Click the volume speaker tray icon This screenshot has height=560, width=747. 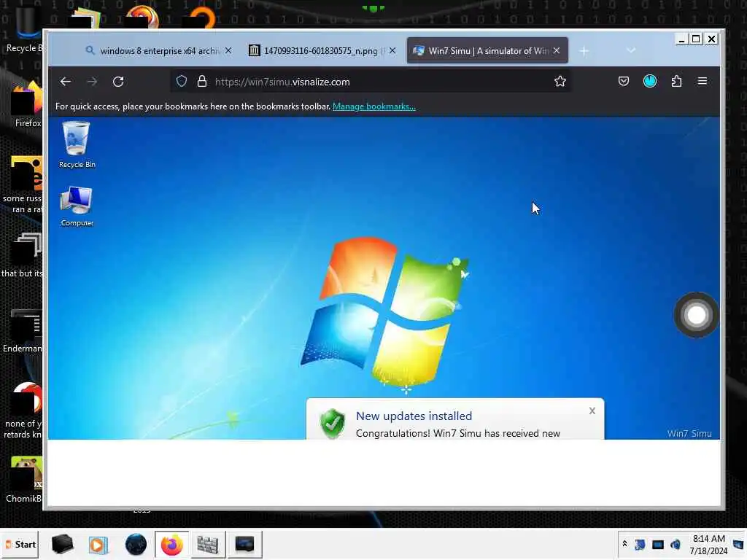(x=675, y=544)
